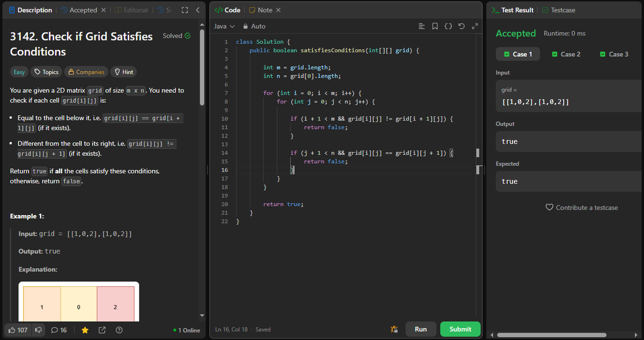Upvote the problem with thumbs up
This screenshot has height=340, width=644.
click(x=16, y=330)
